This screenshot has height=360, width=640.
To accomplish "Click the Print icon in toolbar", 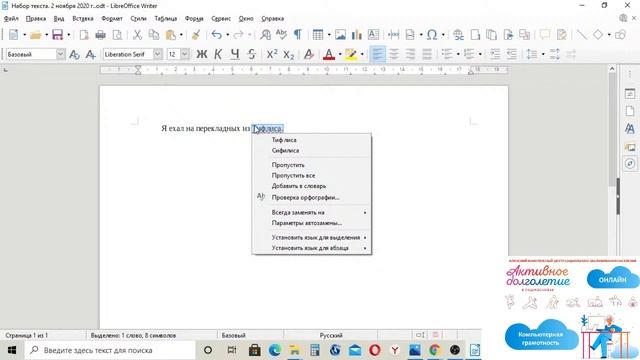I will click(100, 35).
